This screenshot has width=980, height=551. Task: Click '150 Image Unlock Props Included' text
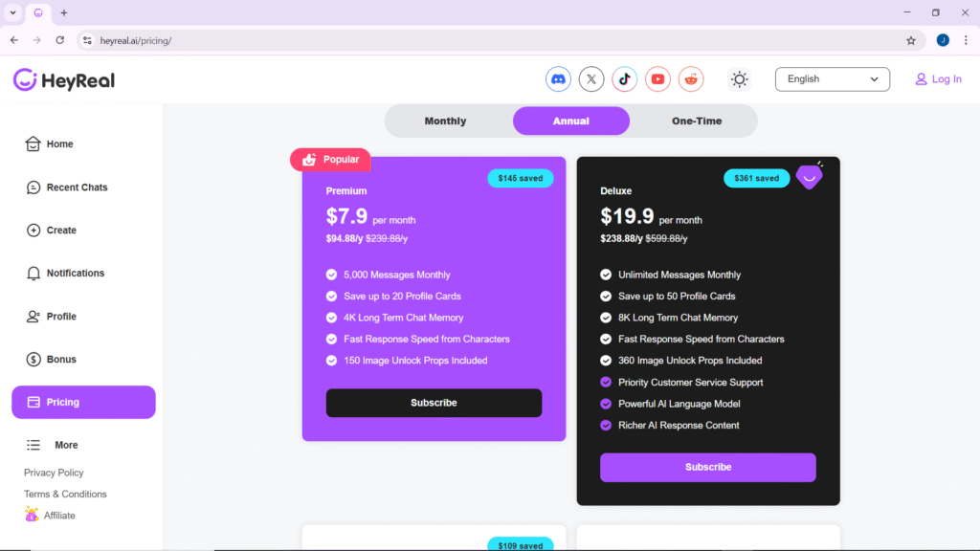point(415,361)
